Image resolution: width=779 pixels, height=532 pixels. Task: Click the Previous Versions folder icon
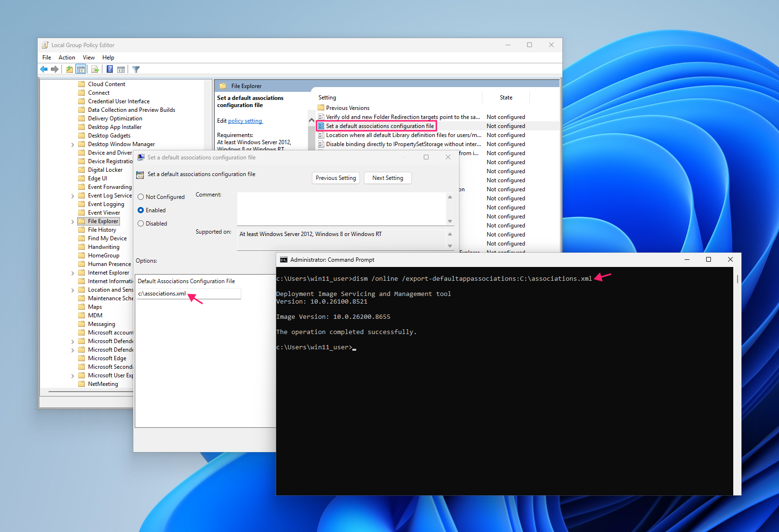321,108
